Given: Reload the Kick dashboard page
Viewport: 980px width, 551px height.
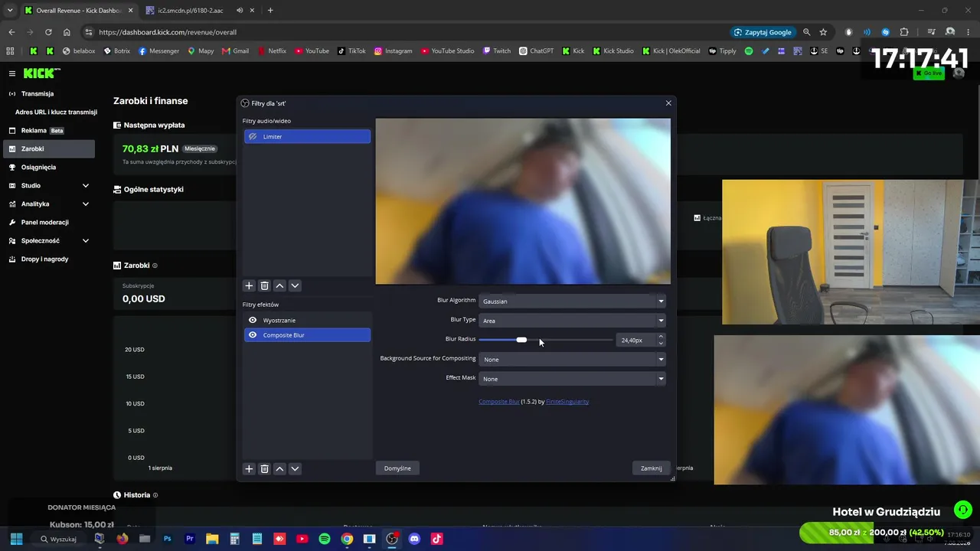Looking at the screenshot, I should click(x=48, y=32).
